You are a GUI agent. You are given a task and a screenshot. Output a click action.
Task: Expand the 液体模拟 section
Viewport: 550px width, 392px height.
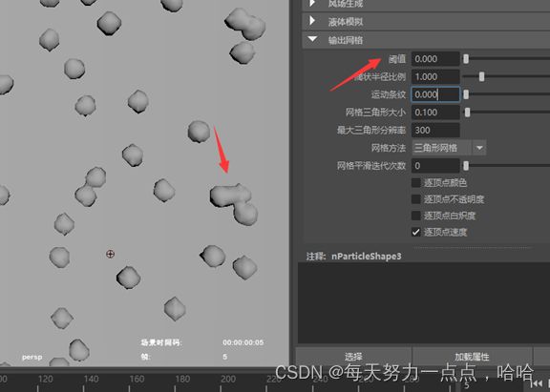(312, 22)
